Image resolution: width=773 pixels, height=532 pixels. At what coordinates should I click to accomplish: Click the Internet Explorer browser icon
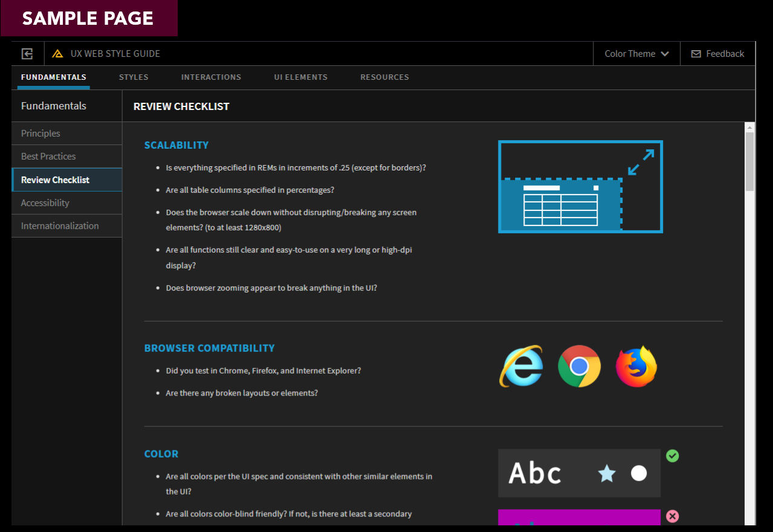(521, 366)
